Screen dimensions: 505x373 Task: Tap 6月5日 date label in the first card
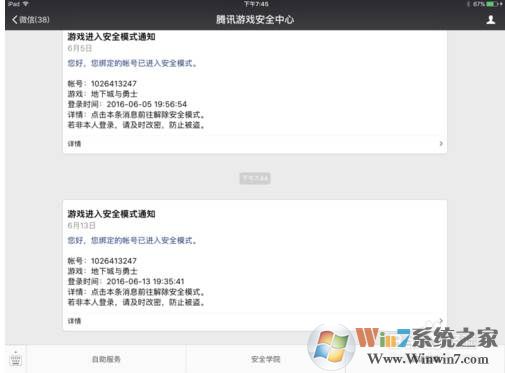click(x=80, y=48)
